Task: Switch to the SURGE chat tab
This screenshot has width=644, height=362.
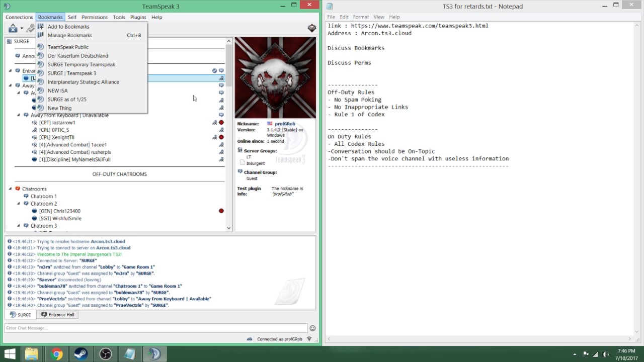Action: 20,315
